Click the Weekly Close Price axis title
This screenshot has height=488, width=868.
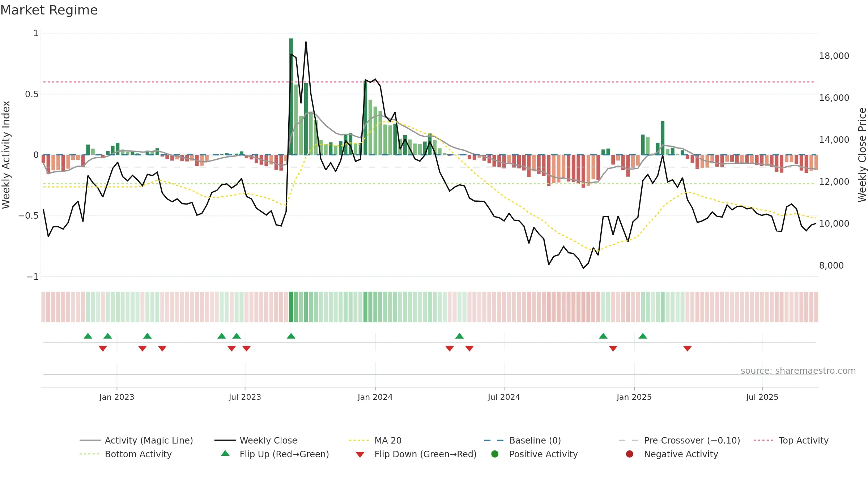pyautogui.click(x=862, y=155)
